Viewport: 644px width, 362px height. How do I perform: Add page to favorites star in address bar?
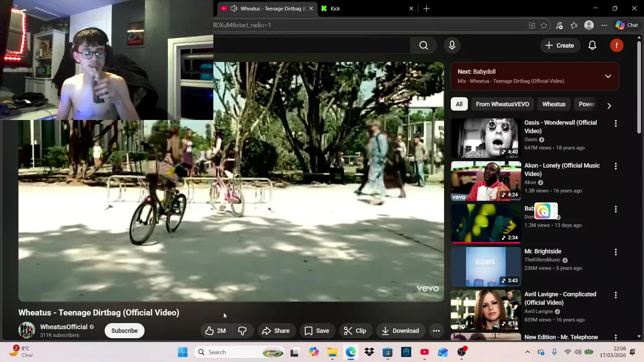coord(544,25)
